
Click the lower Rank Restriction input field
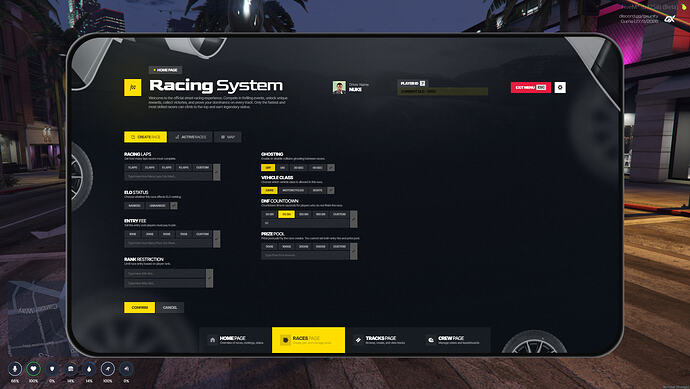(x=165, y=283)
